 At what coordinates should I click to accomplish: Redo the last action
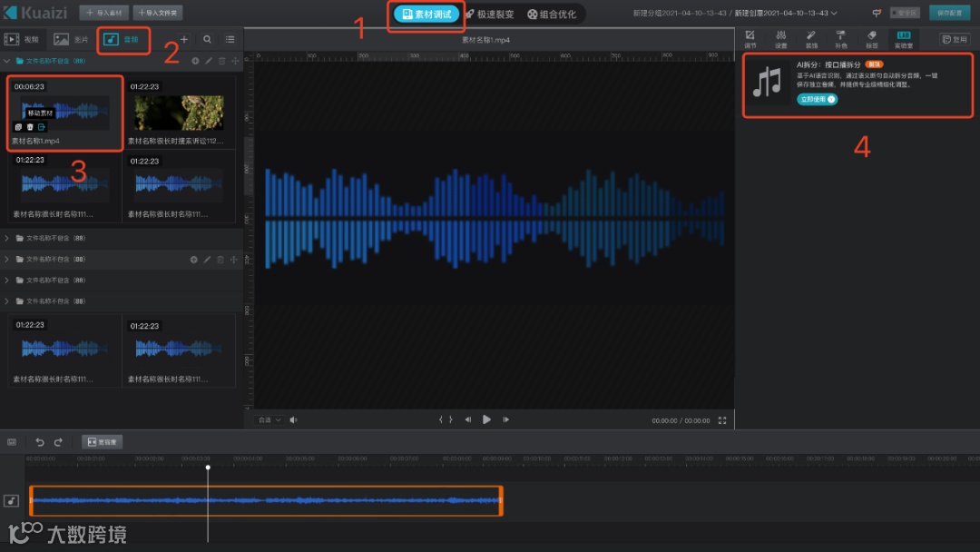pos(58,442)
